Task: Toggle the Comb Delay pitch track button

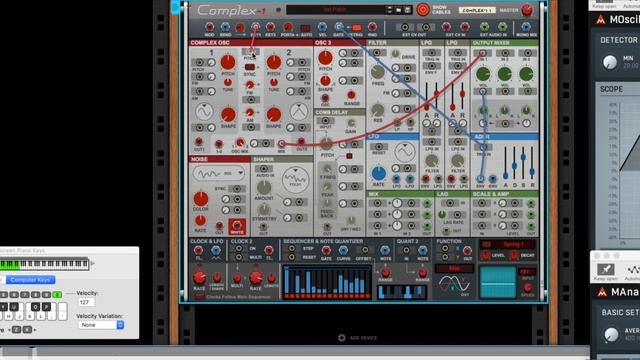Action: pos(349,156)
